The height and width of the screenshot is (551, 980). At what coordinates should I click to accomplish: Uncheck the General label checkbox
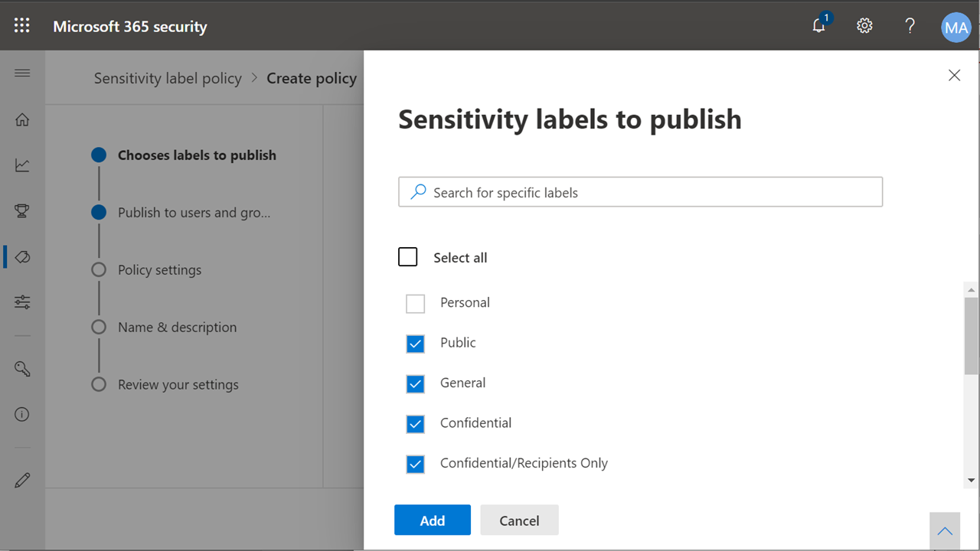[x=415, y=384]
